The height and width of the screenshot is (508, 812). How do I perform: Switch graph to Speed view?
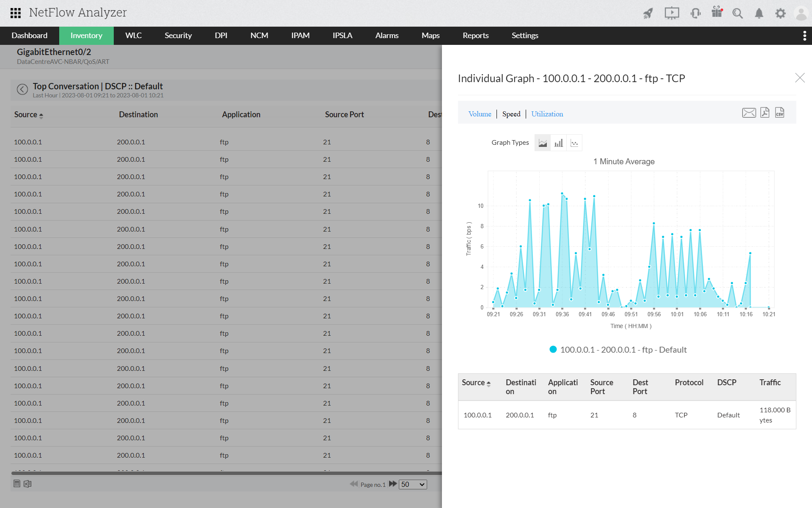(511, 114)
